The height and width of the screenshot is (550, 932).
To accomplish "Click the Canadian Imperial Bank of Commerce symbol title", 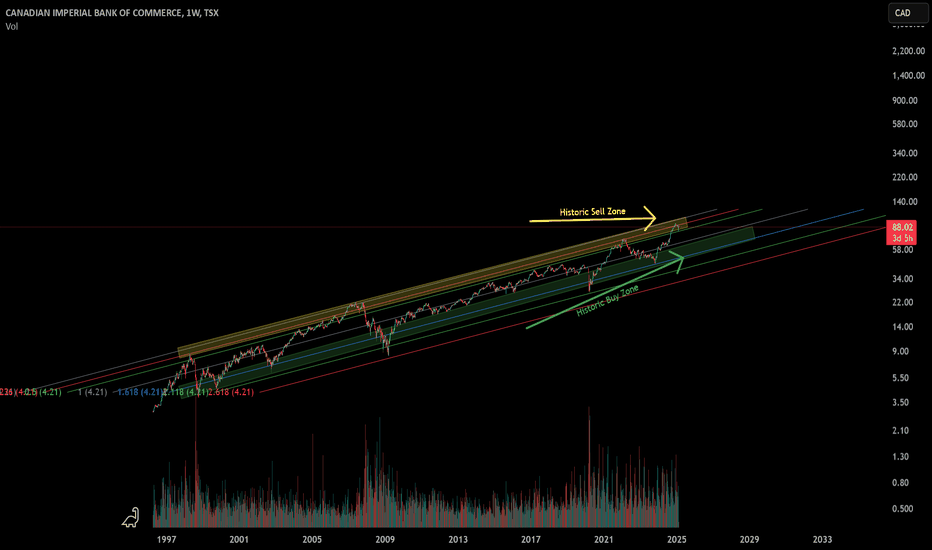I will click(x=112, y=12).
